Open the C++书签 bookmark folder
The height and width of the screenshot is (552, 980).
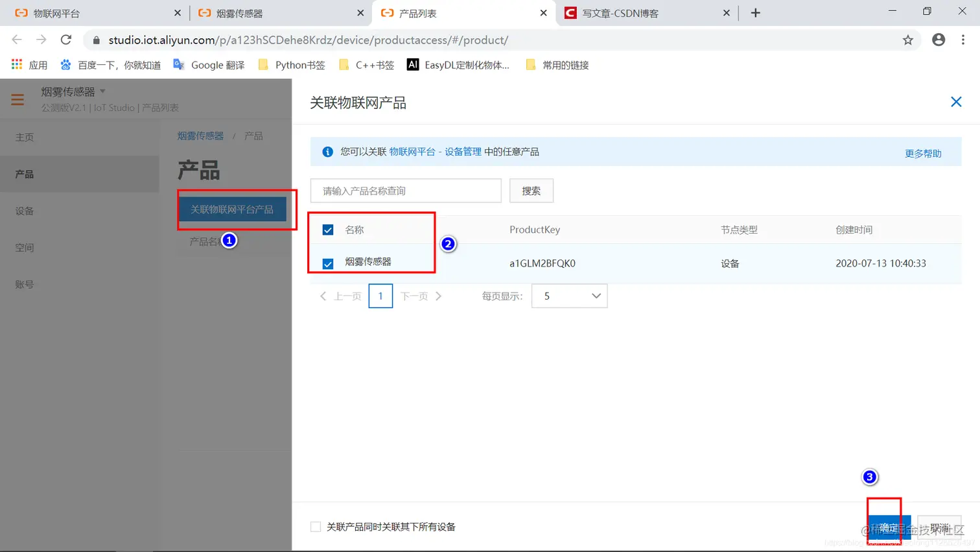pos(366,65)
